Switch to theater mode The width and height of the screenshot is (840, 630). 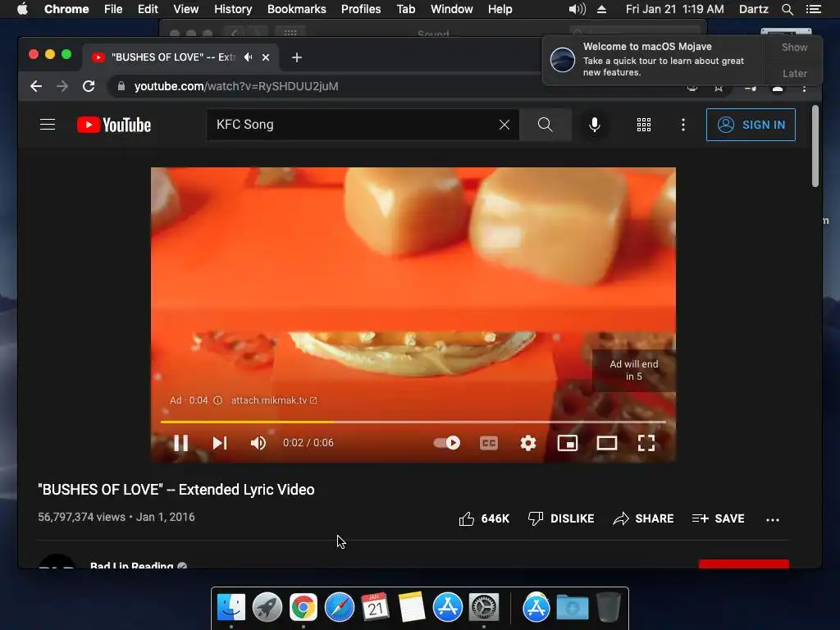click(607, 443)
